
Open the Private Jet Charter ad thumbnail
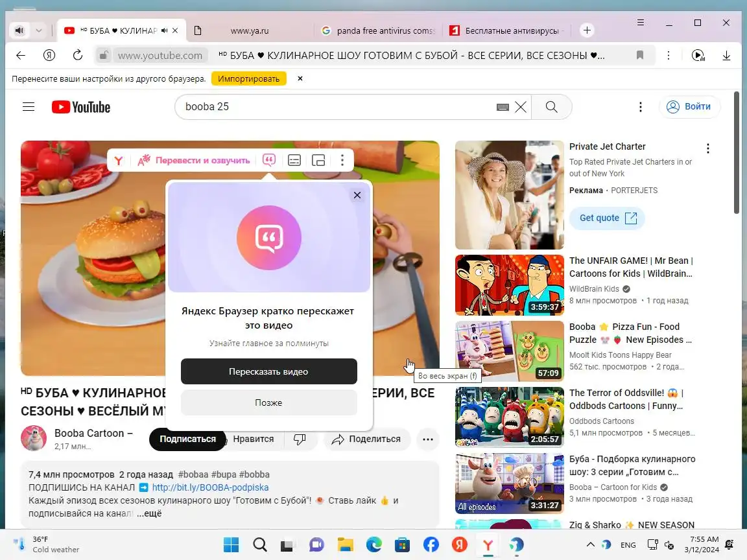point(509,194)
